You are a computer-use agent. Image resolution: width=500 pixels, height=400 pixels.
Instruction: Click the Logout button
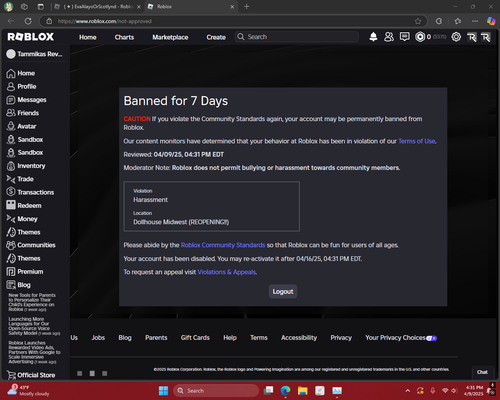coord(283,291)
